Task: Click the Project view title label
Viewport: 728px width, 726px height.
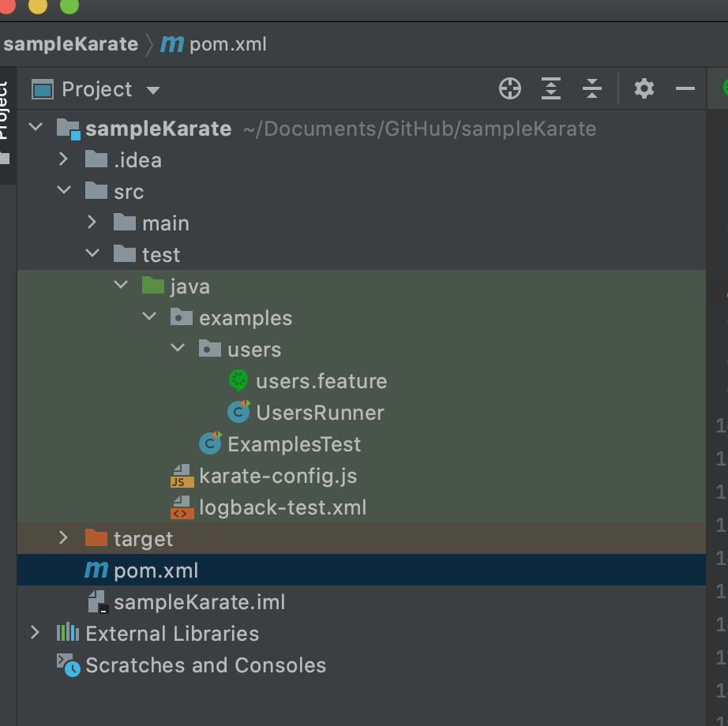Action: pos(96,89)
